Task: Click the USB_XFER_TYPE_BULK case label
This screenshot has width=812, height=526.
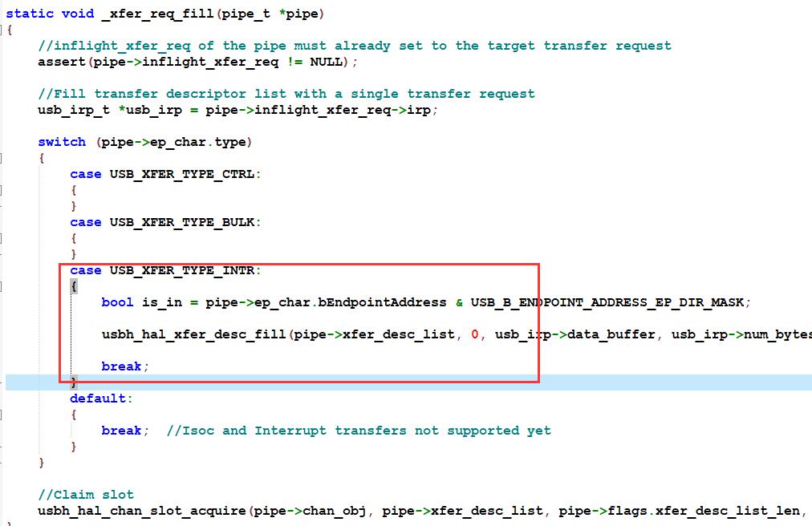Action: tap(182, 222)
